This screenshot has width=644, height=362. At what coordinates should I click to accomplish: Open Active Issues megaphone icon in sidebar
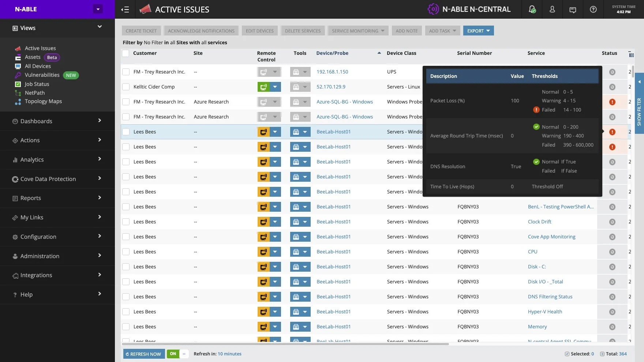pos(18,48)
